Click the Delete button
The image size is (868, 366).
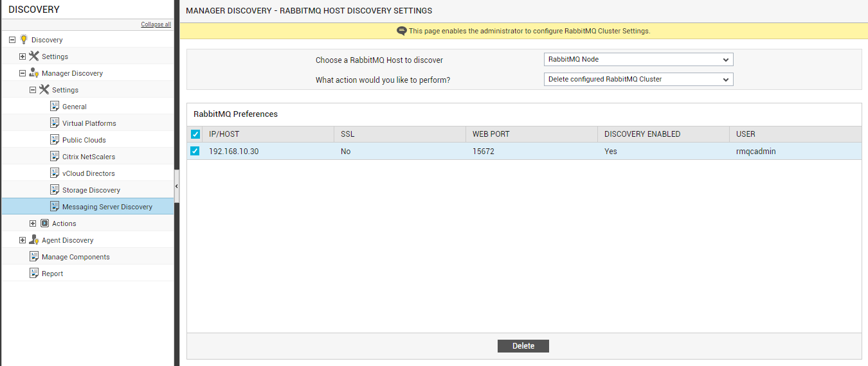point(523,346)
